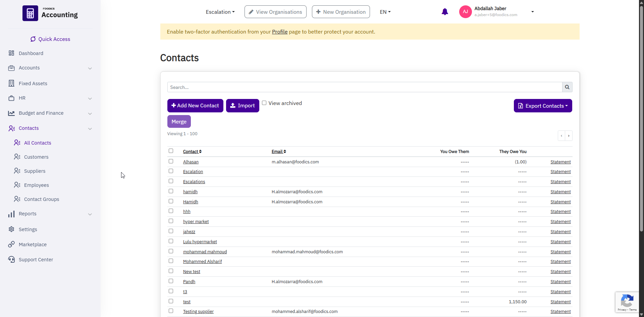Focus the contacts Search field

click(x=364, y=87)
